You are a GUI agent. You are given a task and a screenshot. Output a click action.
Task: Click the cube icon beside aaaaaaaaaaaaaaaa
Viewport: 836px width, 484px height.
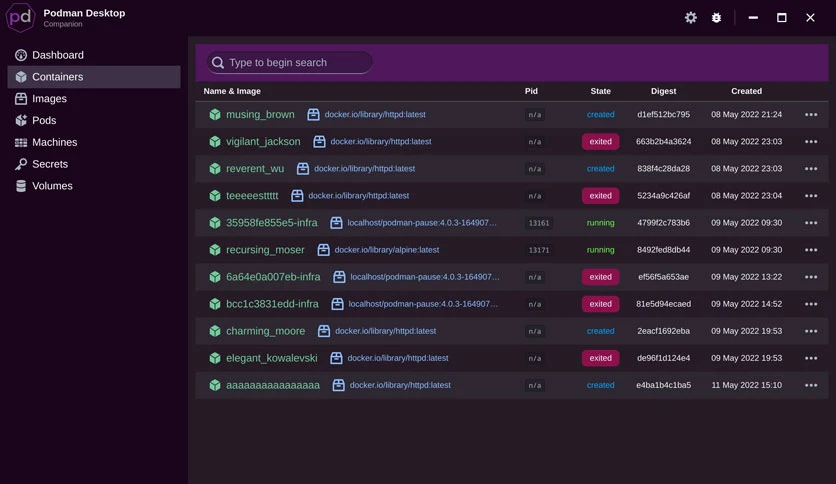215,385
